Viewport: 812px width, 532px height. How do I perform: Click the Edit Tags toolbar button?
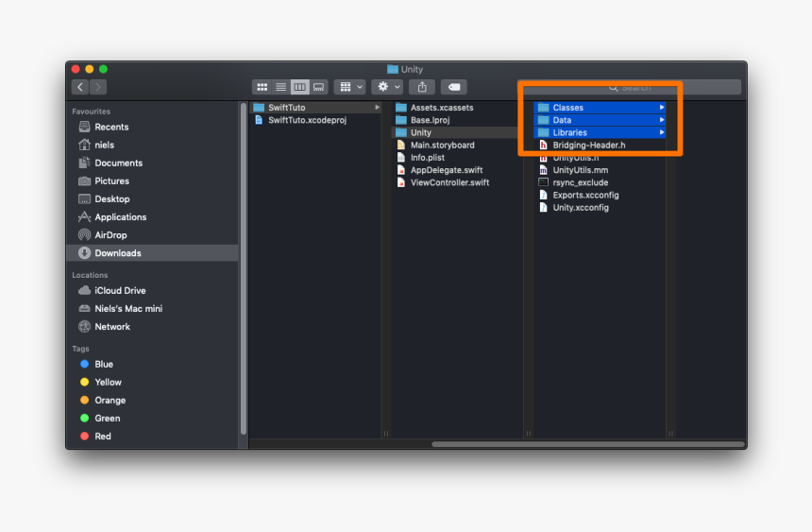(x=454, y=87)
